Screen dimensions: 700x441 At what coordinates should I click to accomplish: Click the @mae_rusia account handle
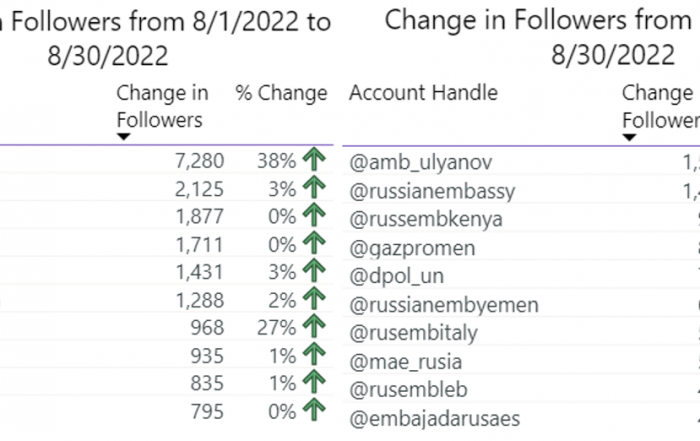pyautogui.click(x=405, y=362)
